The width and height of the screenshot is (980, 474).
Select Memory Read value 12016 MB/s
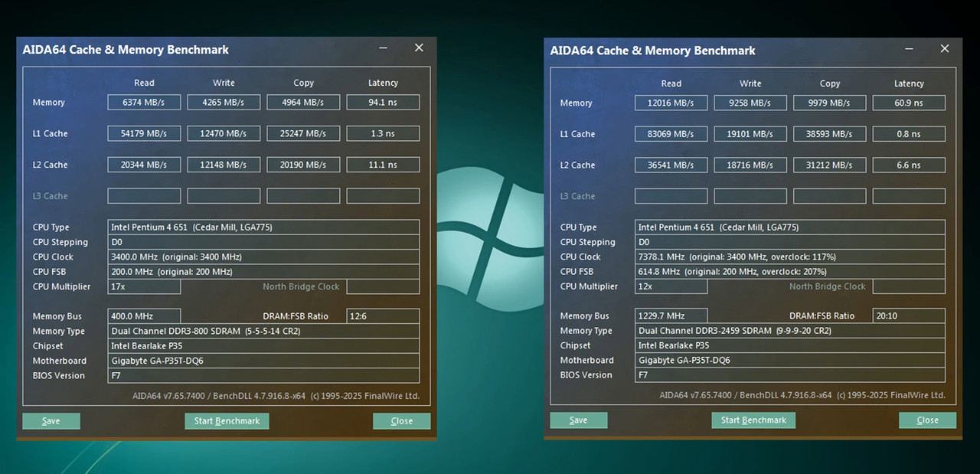click(x=671, y=103)
